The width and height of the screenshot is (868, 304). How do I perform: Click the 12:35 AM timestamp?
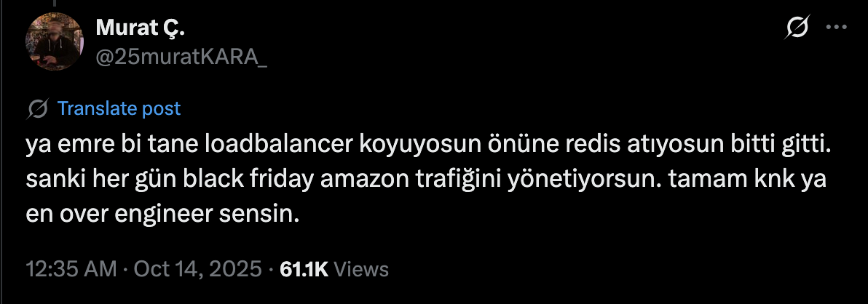point(71,269)
